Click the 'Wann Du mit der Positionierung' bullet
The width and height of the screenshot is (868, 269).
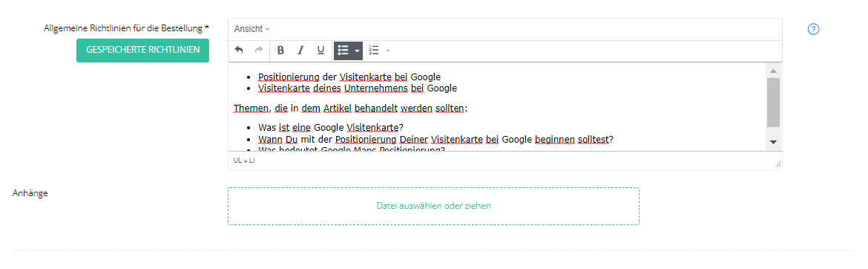[x=435, y=139]
